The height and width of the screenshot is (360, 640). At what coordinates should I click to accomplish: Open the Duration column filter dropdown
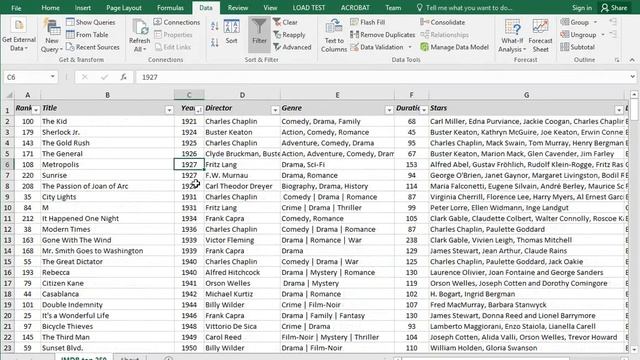point(424,110)
